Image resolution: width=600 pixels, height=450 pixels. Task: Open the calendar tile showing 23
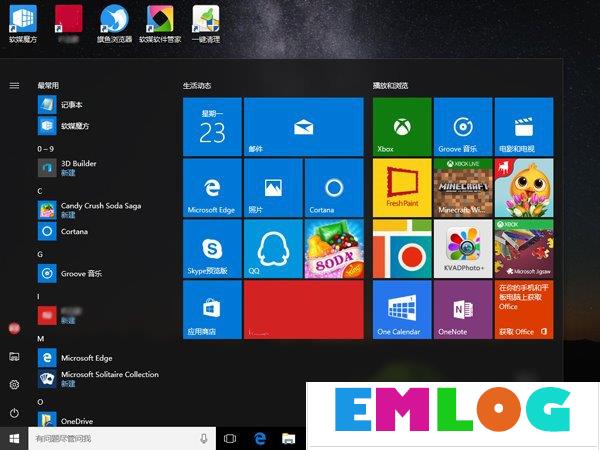click(x=212, y=127)
